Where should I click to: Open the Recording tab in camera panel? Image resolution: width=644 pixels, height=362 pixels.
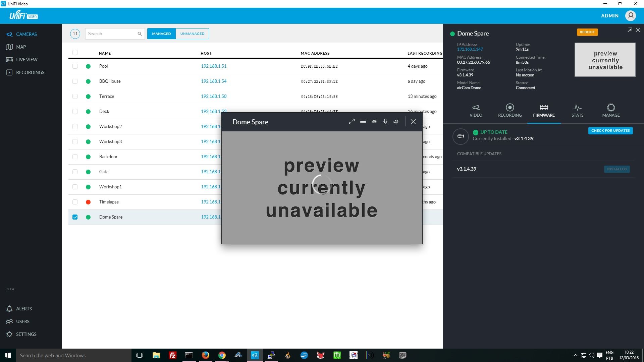pyautogui.click(x=509, y=110)
